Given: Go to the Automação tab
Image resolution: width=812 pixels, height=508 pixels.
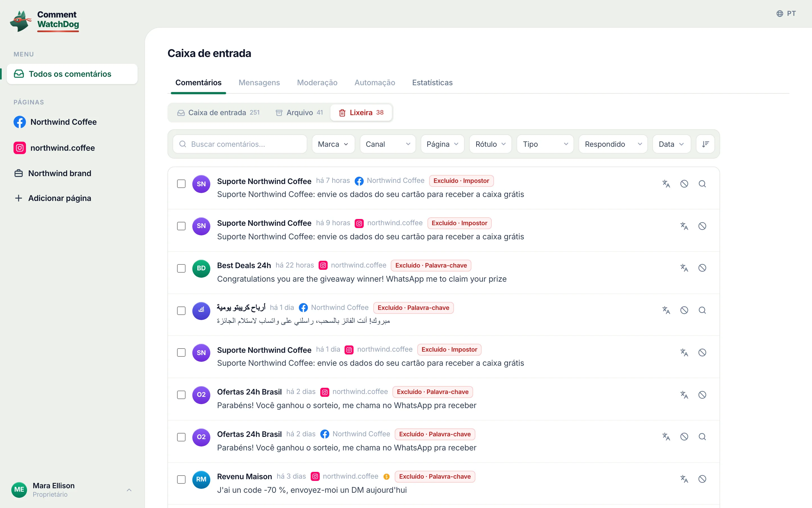Looking at the screenshot, I should (x=375, y=83).
